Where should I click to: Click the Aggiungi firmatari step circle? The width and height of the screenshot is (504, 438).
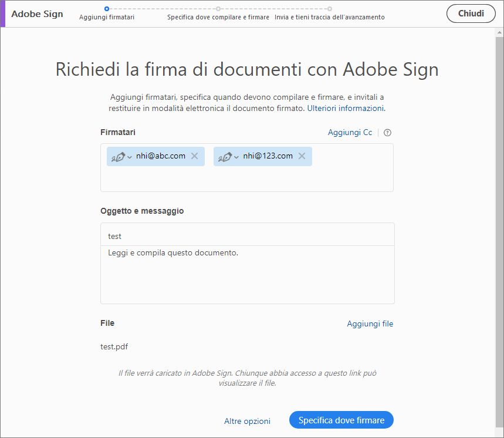pyautogui.click(x=106, y=9)
